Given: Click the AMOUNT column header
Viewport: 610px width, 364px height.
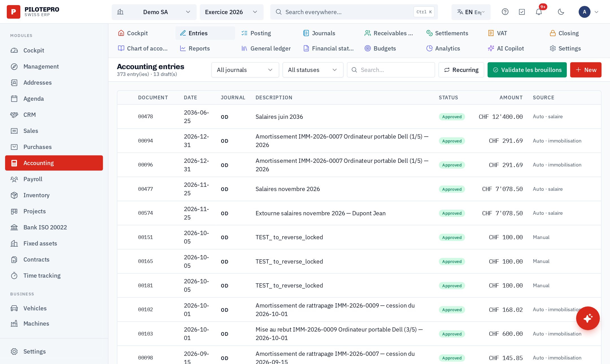Looking at the screenshot, I should click(x=511, y=97).
